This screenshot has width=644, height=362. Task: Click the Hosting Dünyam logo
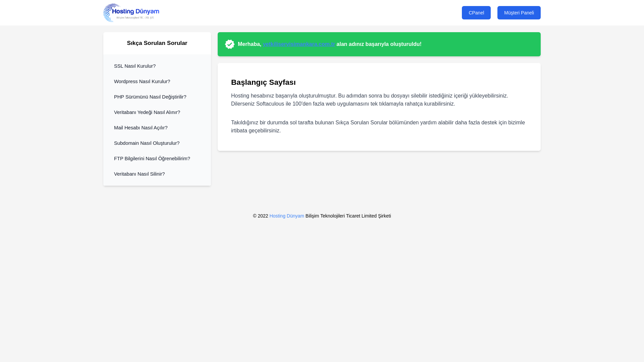tap(131, 13)
